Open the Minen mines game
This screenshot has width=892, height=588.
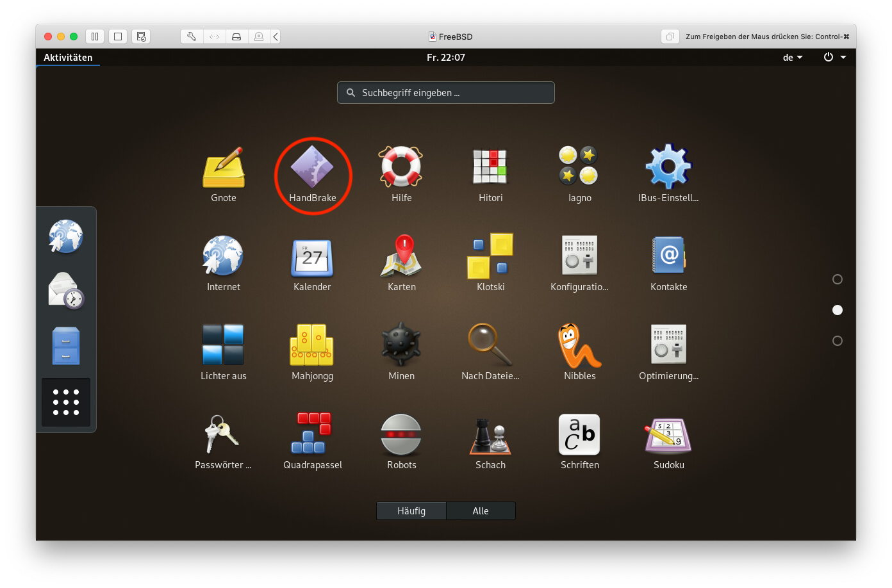[401, 347]
